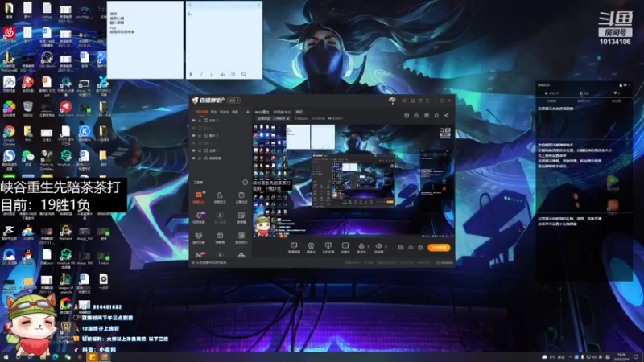The width and height of the screenshot is (644, 362).
Task: Apply strikethrough in the sticky note toolbar
Action: 222,75
